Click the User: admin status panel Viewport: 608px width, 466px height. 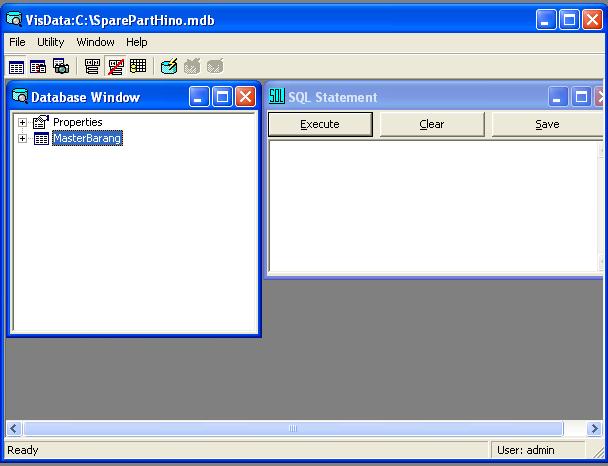[x=537, y=450]
